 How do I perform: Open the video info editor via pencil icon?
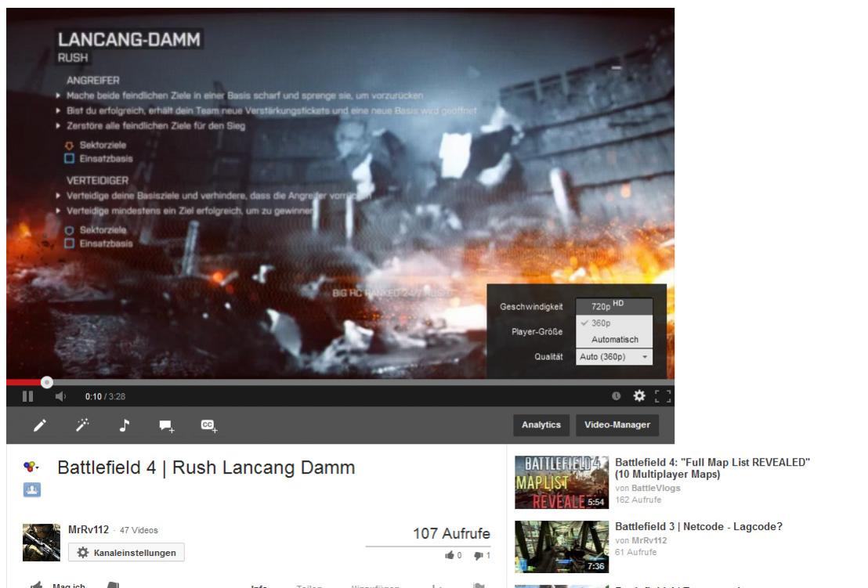(40, 425)
